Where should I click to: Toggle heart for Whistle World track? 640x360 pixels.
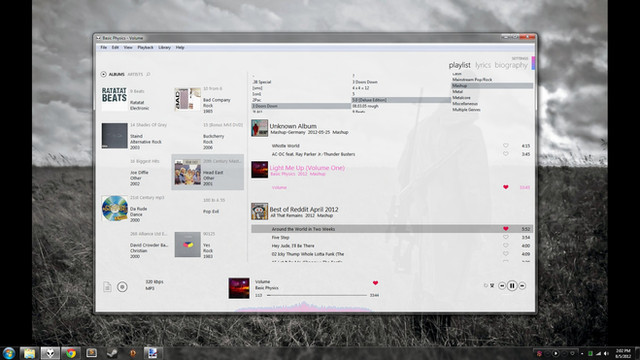coord(506,145)
